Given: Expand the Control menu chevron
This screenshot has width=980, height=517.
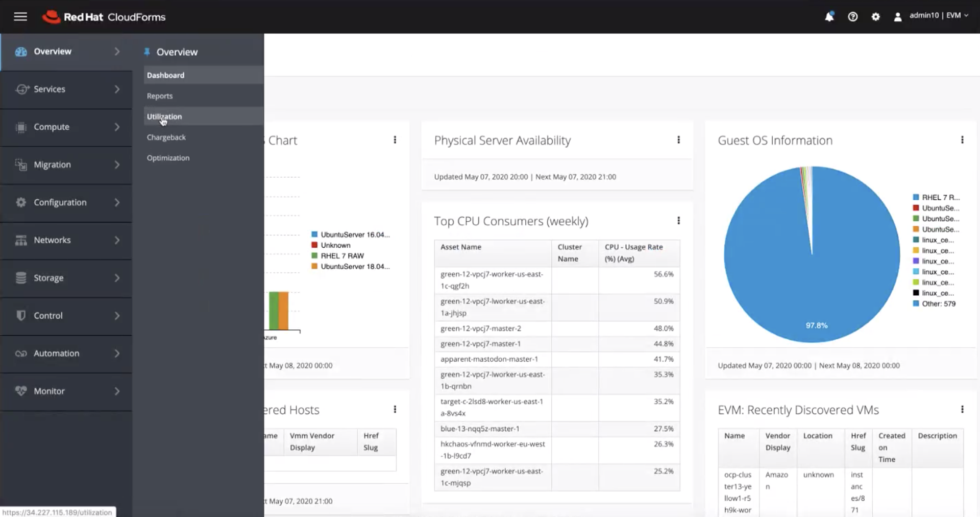Looking at the screenshot, I should 117,316.
